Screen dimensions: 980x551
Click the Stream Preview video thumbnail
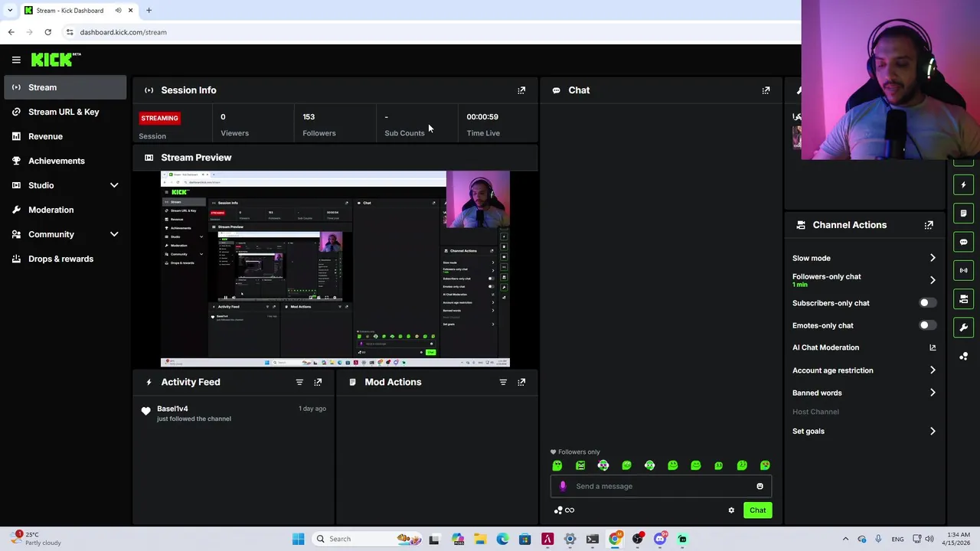[335, 269]
